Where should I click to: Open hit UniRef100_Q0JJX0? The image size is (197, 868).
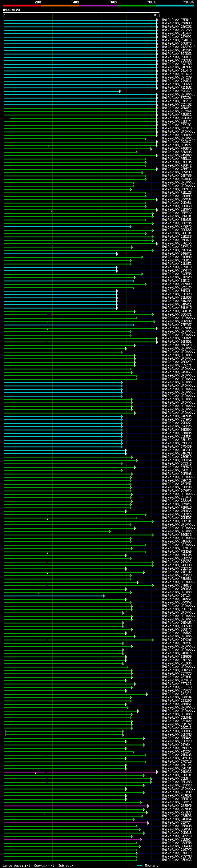click(x=176, y=118)
